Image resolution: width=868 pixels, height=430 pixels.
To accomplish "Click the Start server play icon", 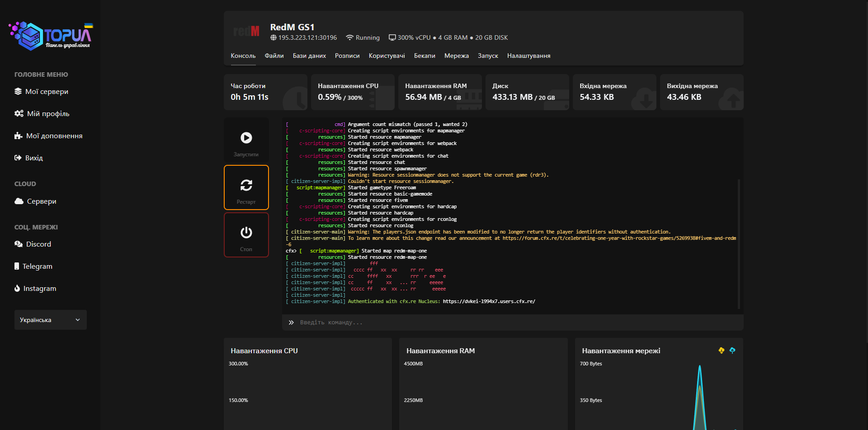I will point(246,138).
